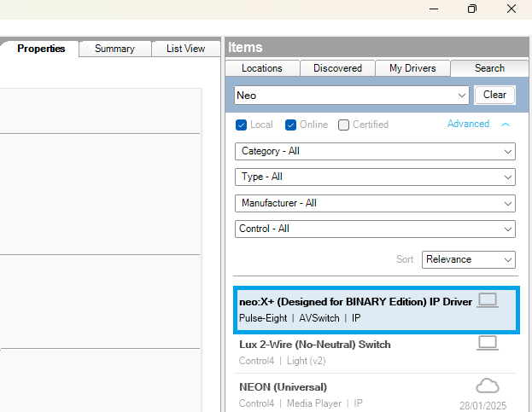Click the local computer icon beside Lux 2-Wire Switch
532x412 pixels.
point(488,343)
